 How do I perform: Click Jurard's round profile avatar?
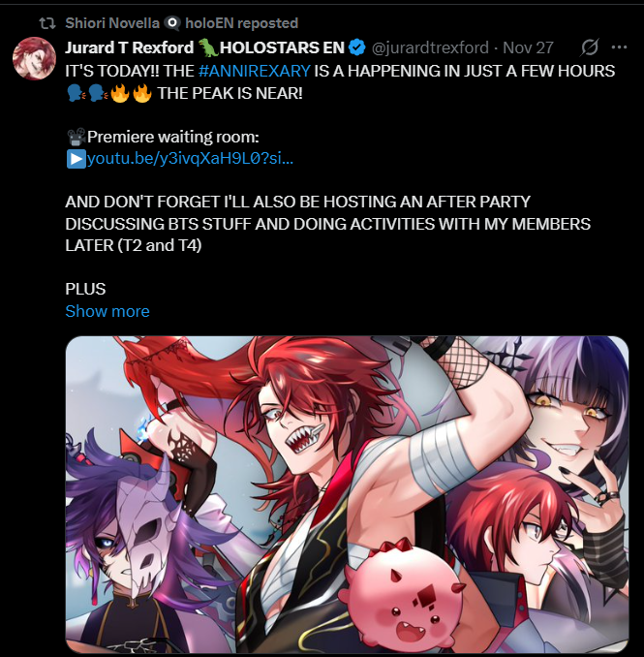point(34,58)
